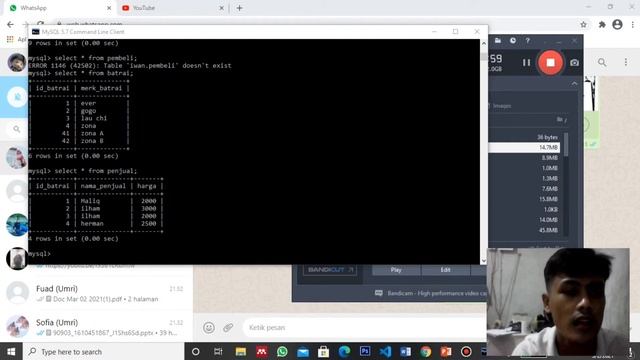Open Photoshop from the taskbar
Viewport: 640px width, 360px height.
(365, 351)
